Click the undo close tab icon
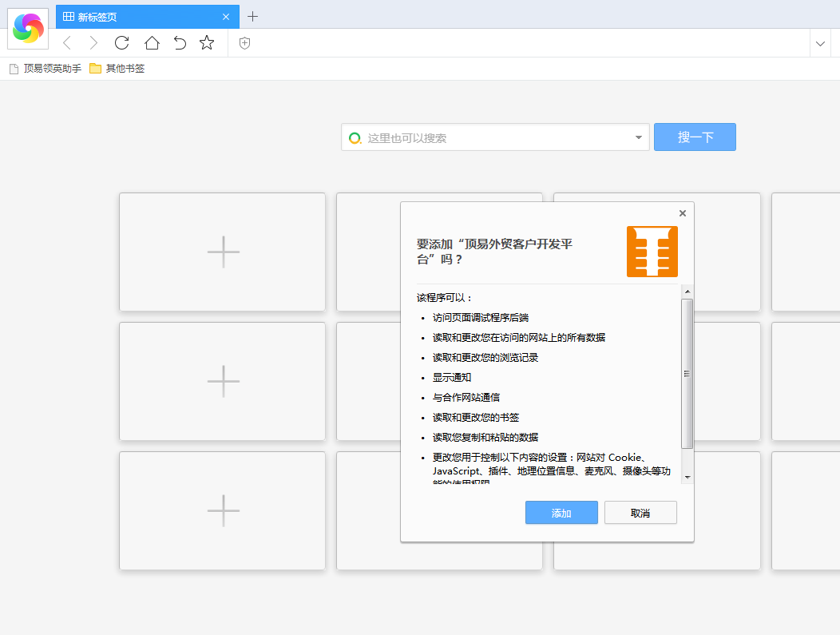 click(180, 43)
